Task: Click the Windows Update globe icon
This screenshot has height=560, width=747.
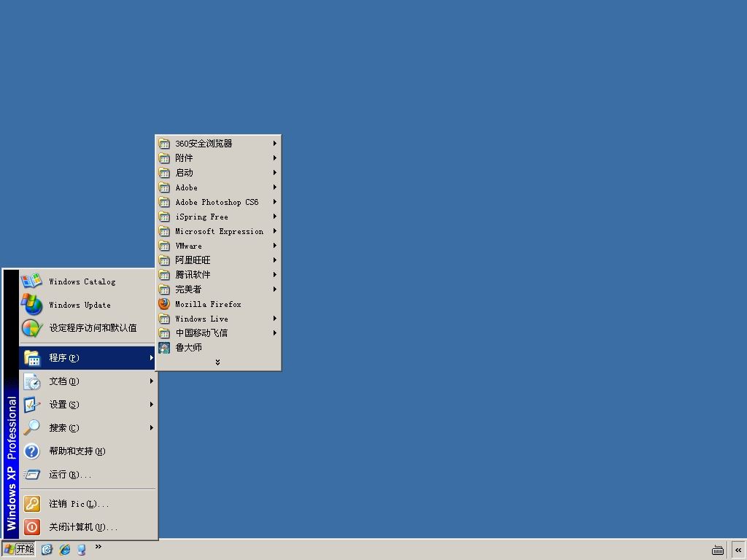Action: 31,304
